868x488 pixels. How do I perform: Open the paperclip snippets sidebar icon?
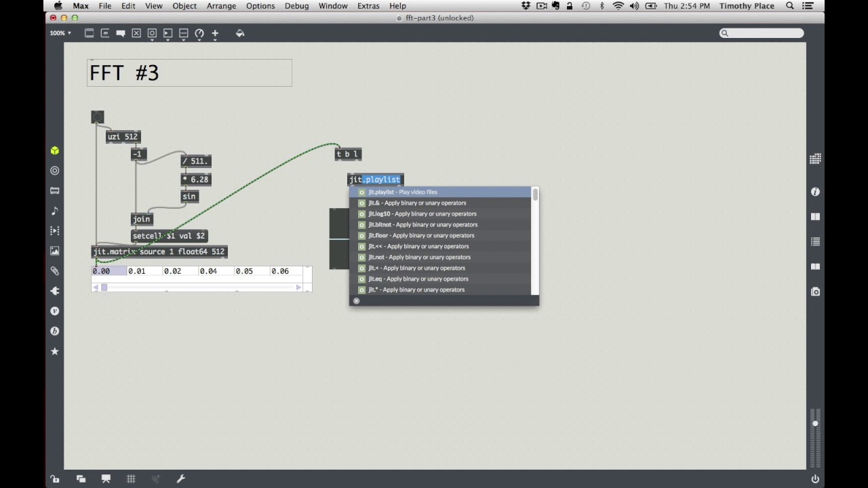point(55,271)
